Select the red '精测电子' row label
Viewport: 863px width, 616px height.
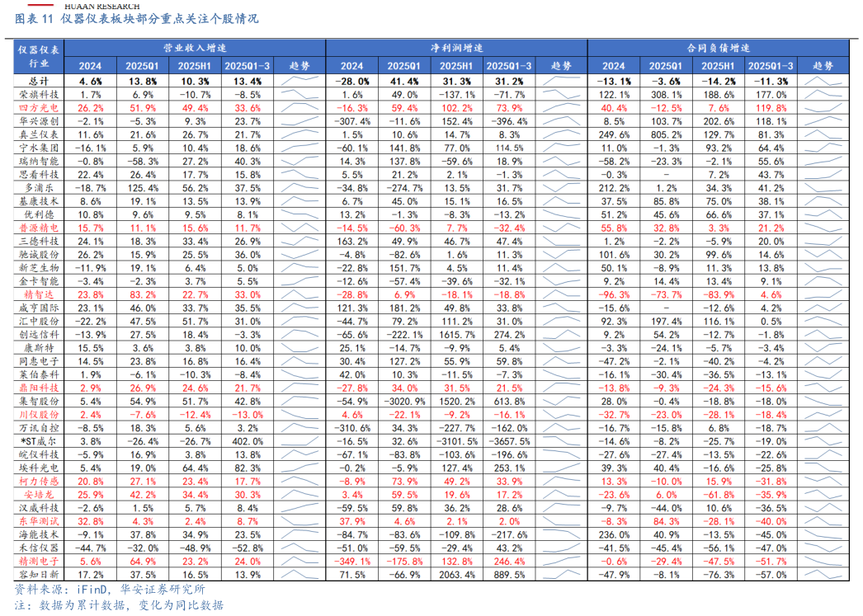tap(39, 562)
